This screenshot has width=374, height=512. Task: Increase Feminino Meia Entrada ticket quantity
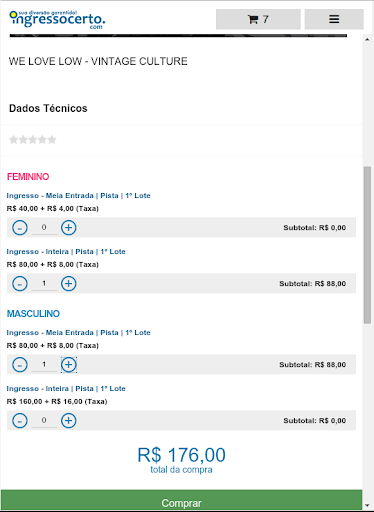point(69,228)
